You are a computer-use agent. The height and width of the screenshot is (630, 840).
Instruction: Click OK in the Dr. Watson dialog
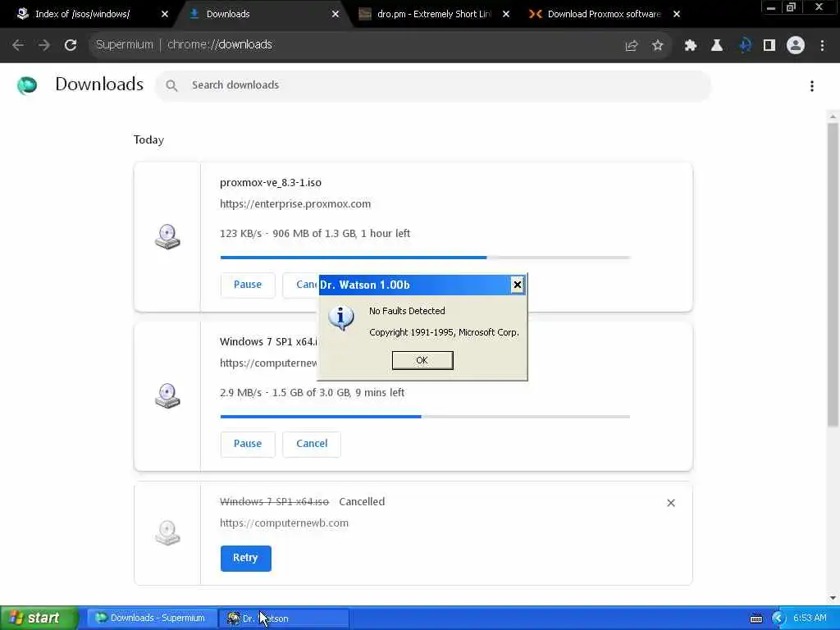[x=422, y=360]
